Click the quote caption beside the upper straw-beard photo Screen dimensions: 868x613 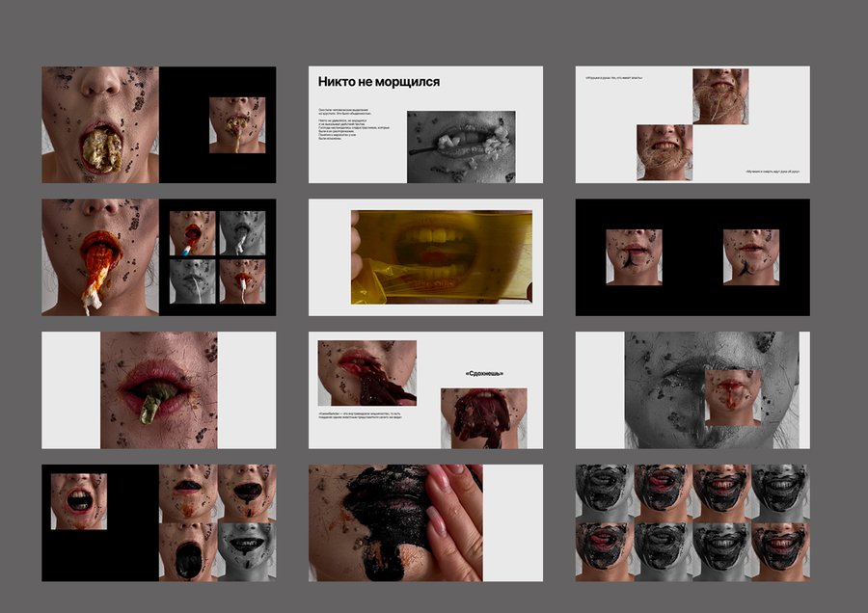click(614, 78)
